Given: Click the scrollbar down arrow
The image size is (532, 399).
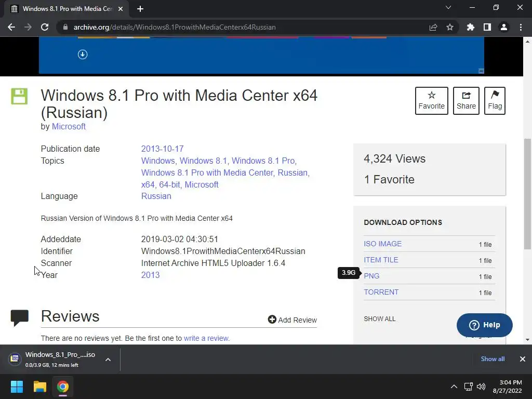Looking at the screenshot, I should (528, 340).
